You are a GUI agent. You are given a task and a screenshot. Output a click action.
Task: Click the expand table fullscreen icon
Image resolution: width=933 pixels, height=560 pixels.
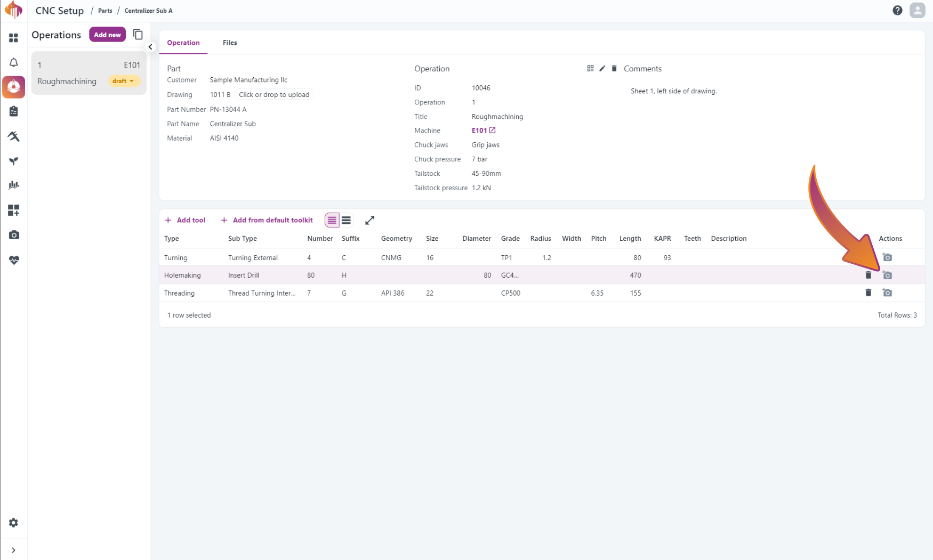click(x=369, y=220)
